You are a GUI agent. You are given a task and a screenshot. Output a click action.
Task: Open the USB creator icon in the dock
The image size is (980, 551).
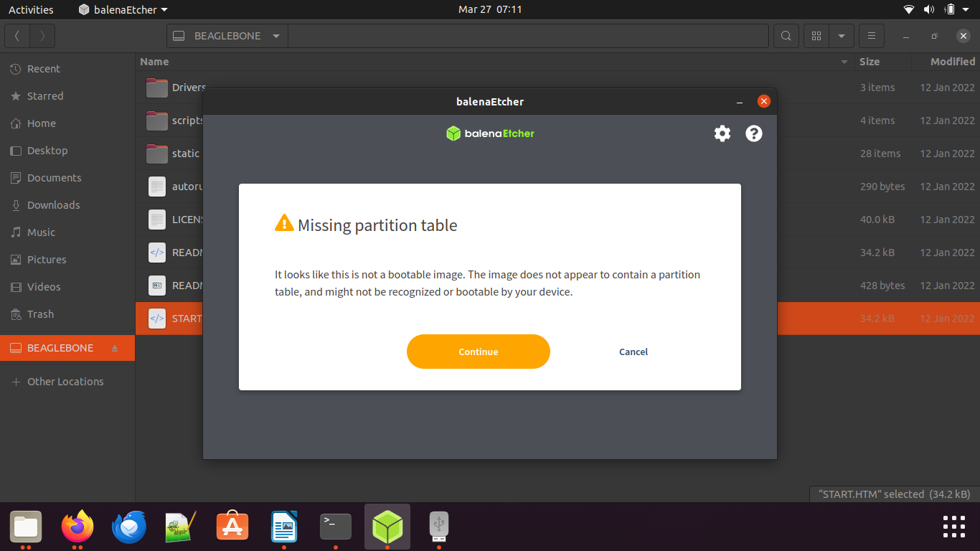[439, 528]
